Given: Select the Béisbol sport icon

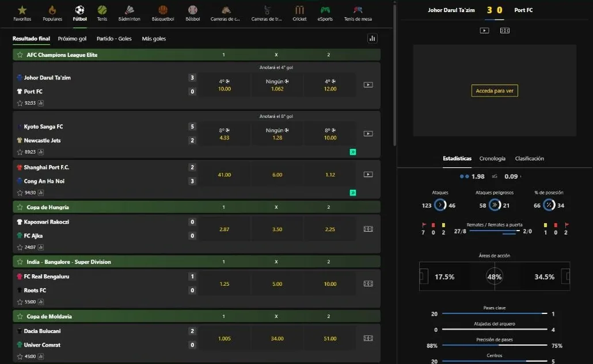Looking at the screenshot, I should click(x=192, y=13).
